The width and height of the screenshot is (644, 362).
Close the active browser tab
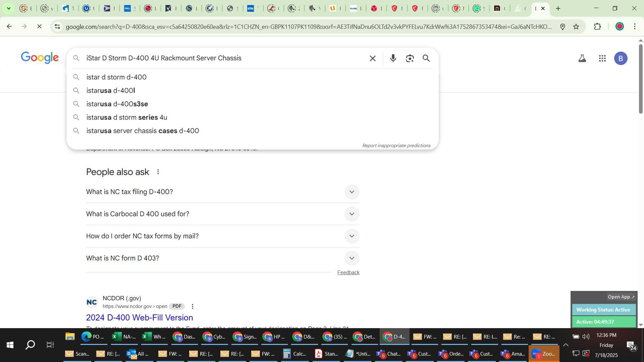[543, 8]
